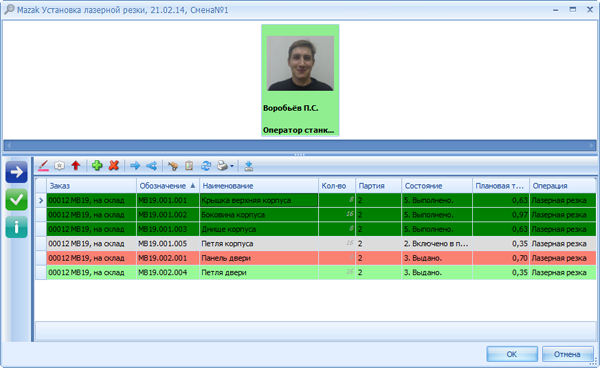Select cell МВ19.002.001
Screen dimensions: 600x368
(168, 258)
